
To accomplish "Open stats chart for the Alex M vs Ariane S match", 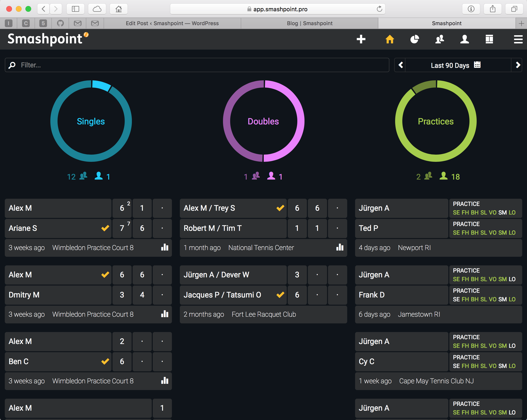I will [x=165, y=247].
